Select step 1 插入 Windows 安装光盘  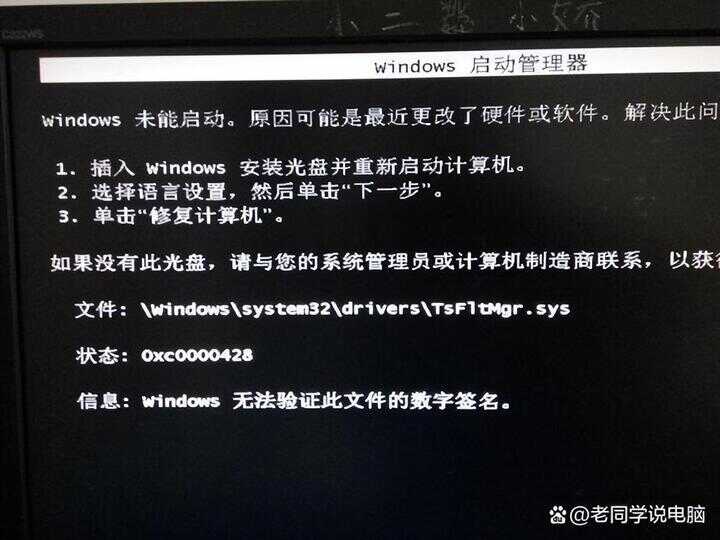(x=290, y=166)
